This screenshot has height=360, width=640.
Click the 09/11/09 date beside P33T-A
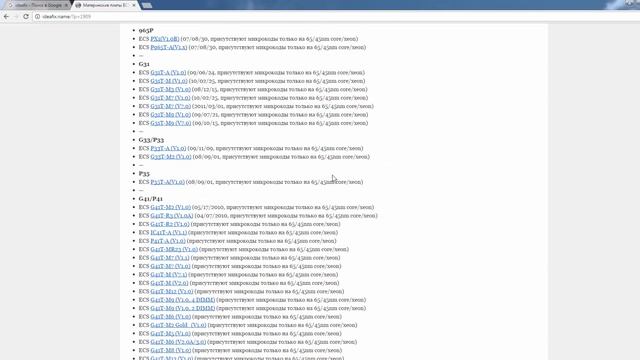201,148
